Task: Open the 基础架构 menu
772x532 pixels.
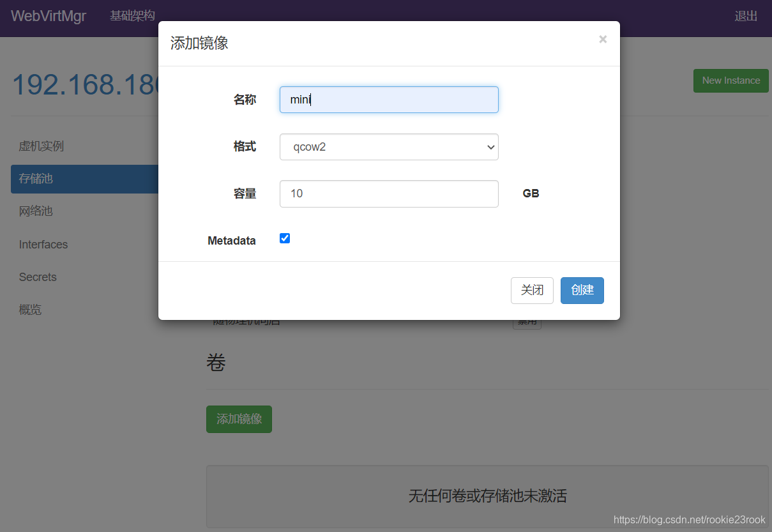Action: (x=132, y=16)
